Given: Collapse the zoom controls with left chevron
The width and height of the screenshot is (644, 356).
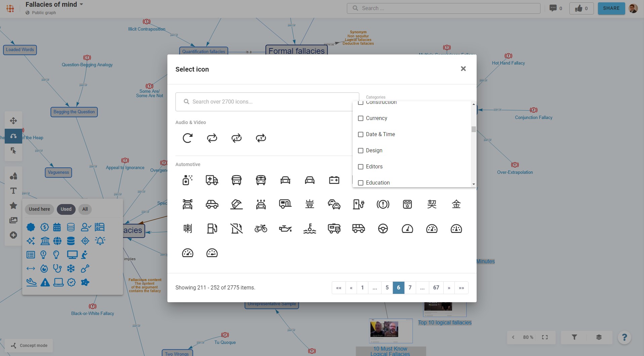Looking at the screenshot, I should 513,337.
